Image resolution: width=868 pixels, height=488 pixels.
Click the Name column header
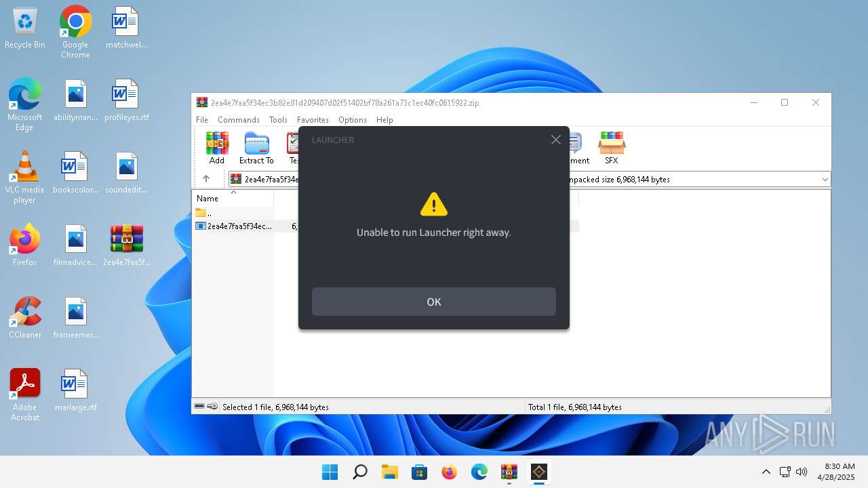point(233,199)
